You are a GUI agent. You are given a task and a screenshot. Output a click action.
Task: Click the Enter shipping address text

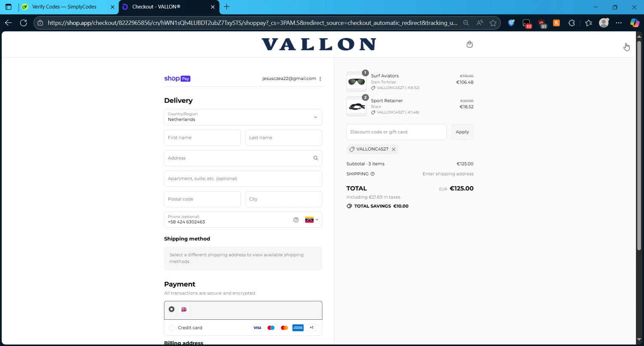(448, 174)
